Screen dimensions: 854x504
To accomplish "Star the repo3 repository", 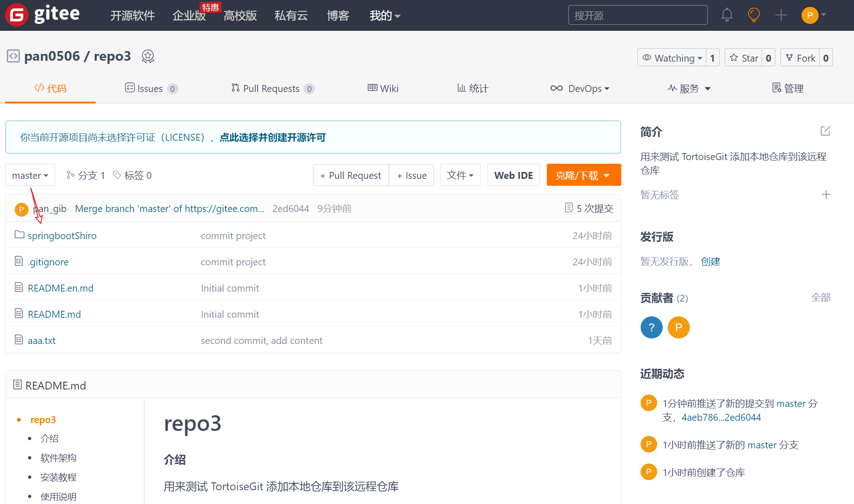I will (744, 58).
